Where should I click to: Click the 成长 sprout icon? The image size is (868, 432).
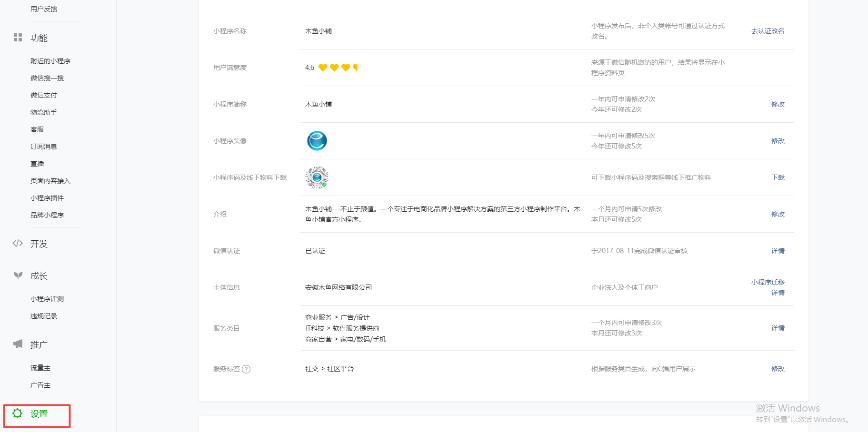pos(18,275)
